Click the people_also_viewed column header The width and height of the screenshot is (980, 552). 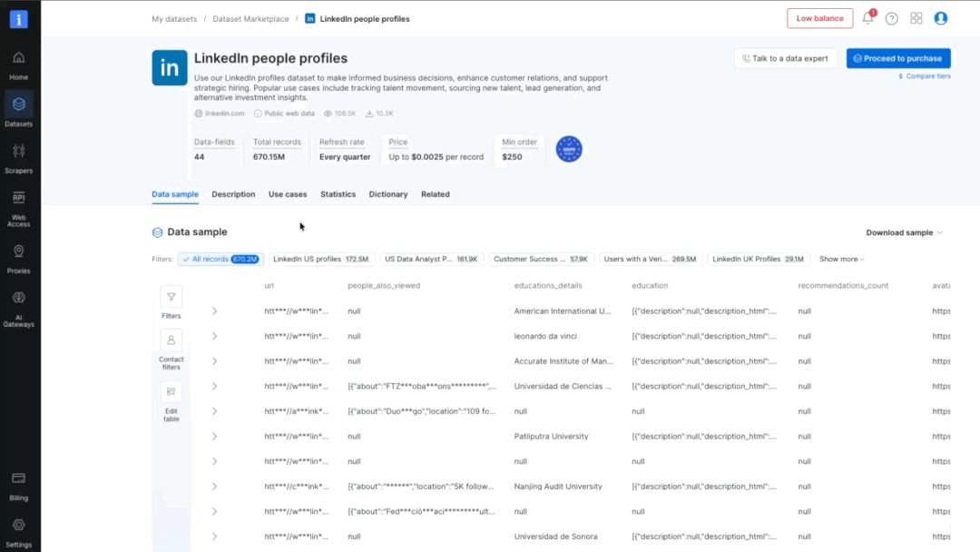coord(384,286)
